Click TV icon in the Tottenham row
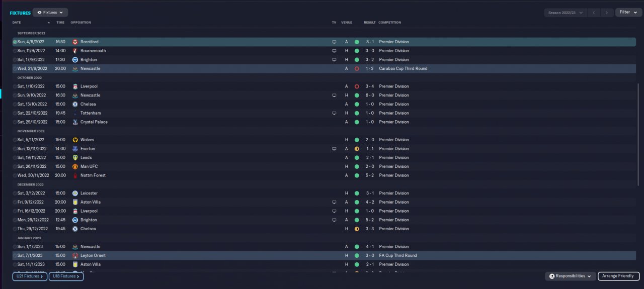 334,113
